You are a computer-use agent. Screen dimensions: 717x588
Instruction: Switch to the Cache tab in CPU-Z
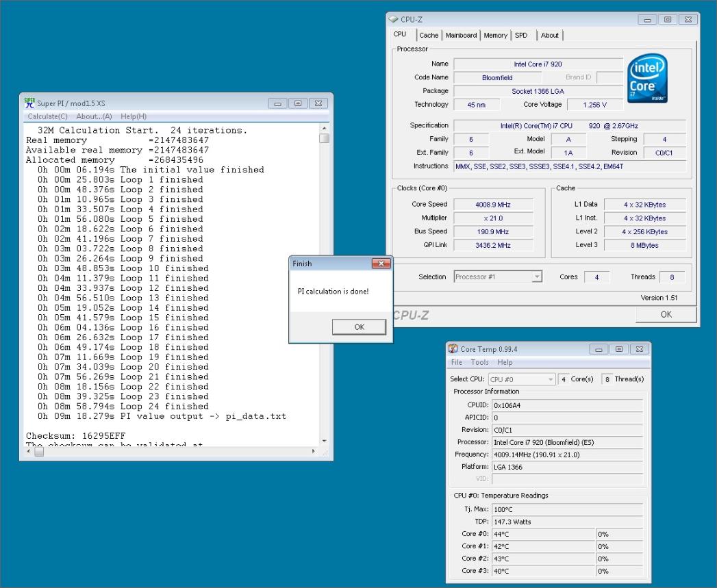coord(429,35)
